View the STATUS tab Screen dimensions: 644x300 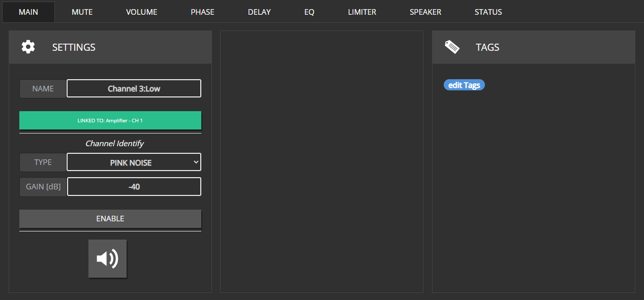pyautogui.click(x=488, y=12)
